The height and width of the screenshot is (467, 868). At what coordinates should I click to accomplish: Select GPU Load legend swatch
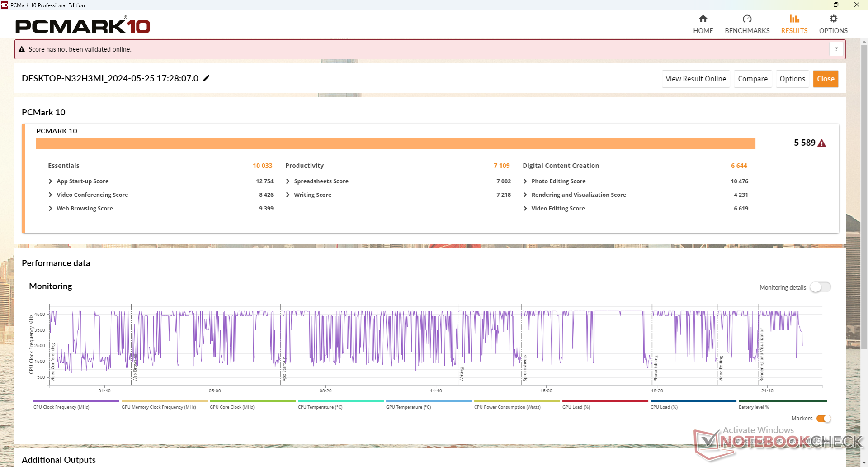click(x=605, y=401)
